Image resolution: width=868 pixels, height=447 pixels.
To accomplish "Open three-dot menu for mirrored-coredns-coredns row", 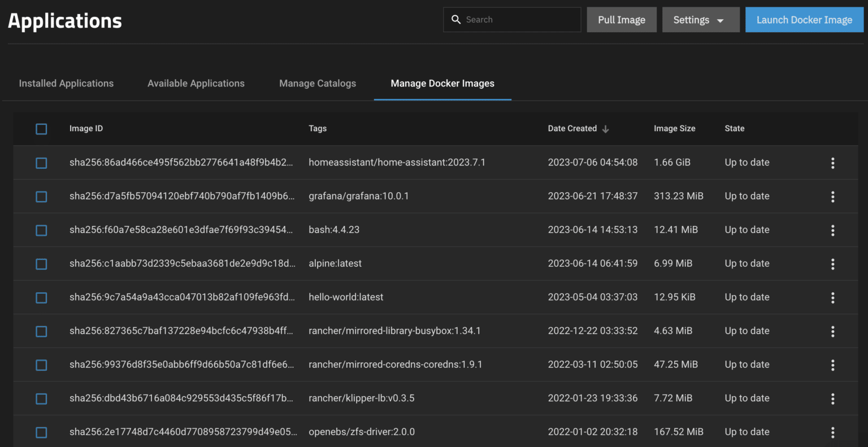I will click(832, 365).
